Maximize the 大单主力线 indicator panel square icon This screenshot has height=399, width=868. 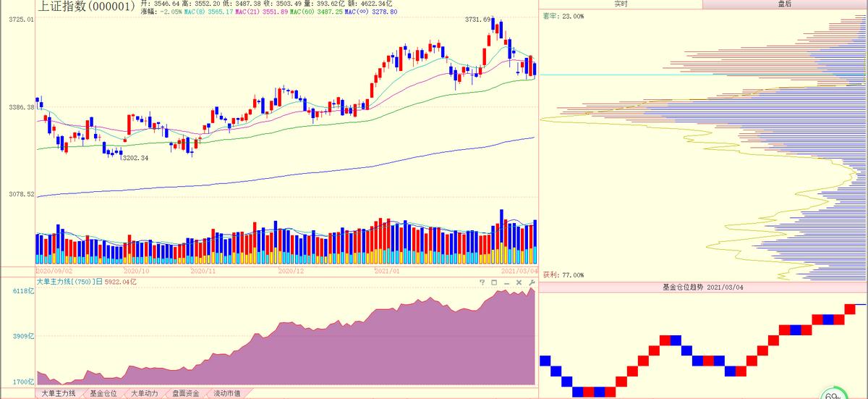[x=494, y=282]
